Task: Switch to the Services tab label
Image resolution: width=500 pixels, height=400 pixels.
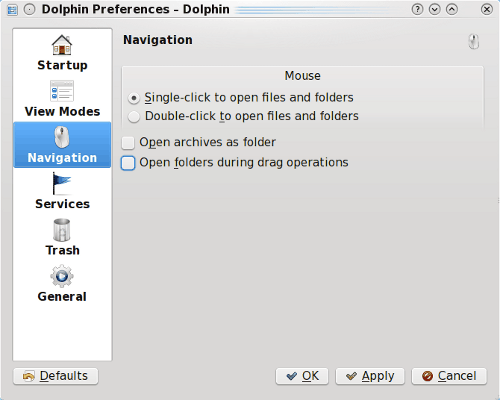Action: [x=62, y=204]
